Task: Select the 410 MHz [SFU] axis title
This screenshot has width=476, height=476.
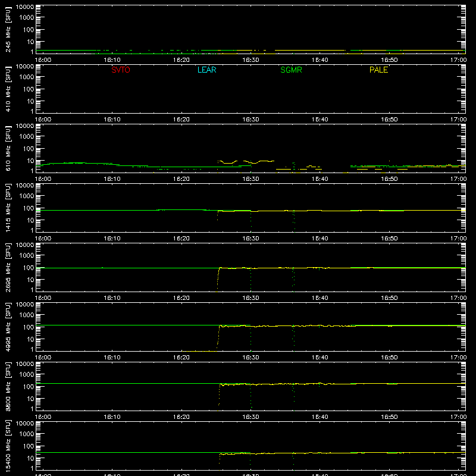Action: [8, 89]
